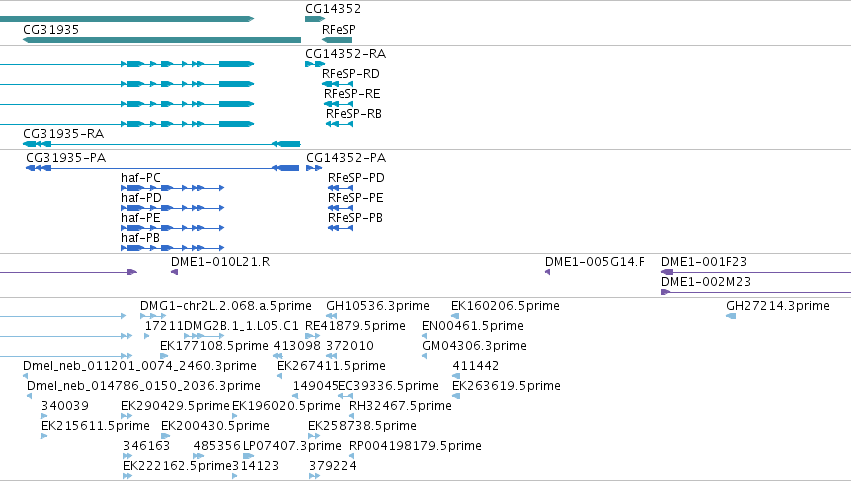
Task: Click EST GH10536.3prime
Action: click(331, 316)
